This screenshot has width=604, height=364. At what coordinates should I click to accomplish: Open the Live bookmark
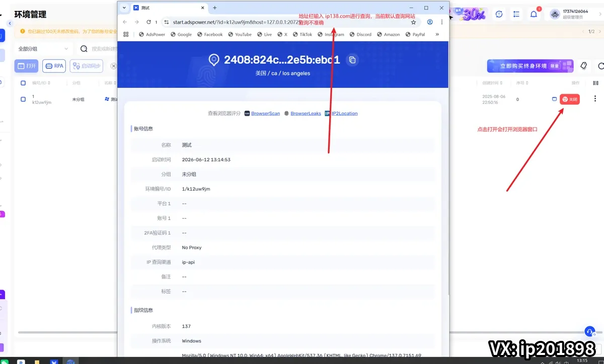264,35
